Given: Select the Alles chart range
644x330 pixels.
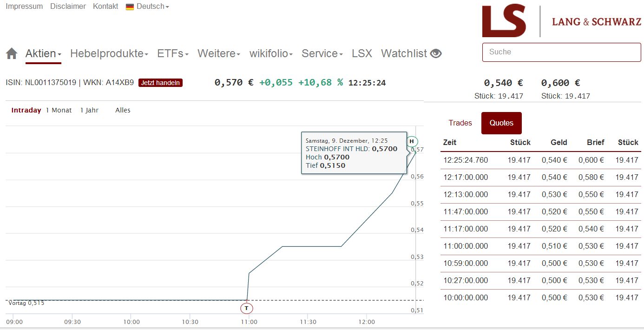Looking at the screenshot, I should (x=123, y=111).
